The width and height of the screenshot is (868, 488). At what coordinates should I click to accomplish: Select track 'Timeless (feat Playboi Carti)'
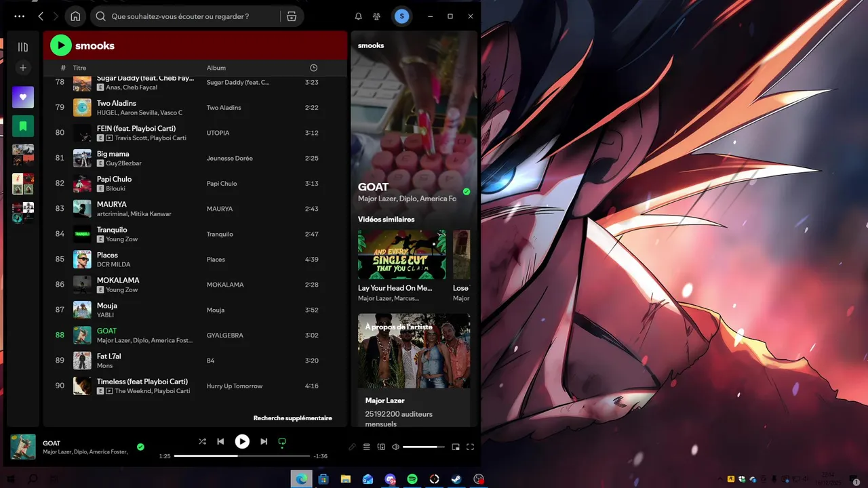(x=142, y=381)
